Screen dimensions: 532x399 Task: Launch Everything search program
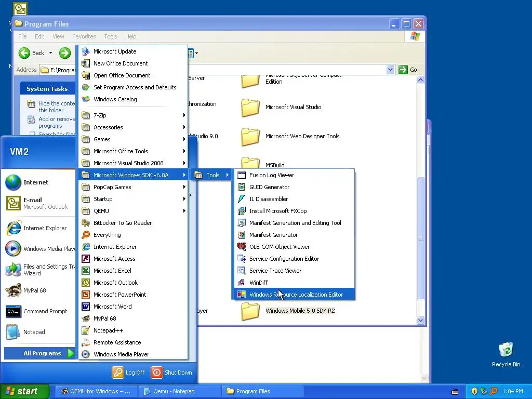click(133, 235)
